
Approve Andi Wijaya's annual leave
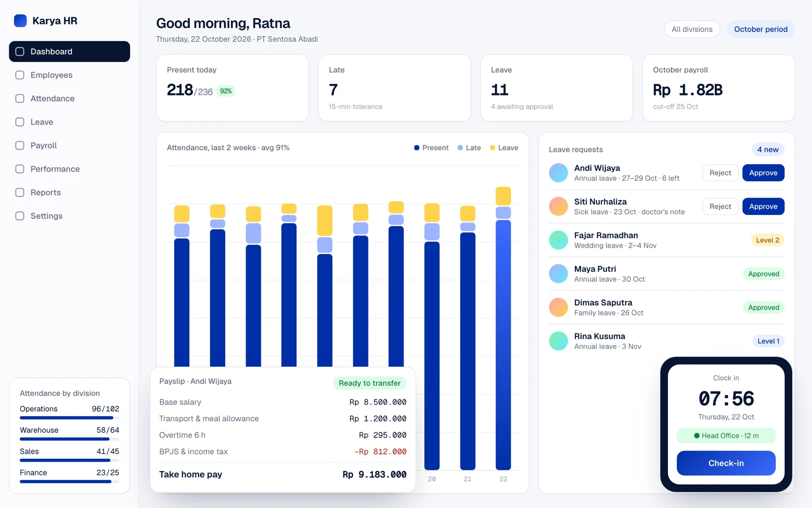pyautogui.click(x=763, y=173)
